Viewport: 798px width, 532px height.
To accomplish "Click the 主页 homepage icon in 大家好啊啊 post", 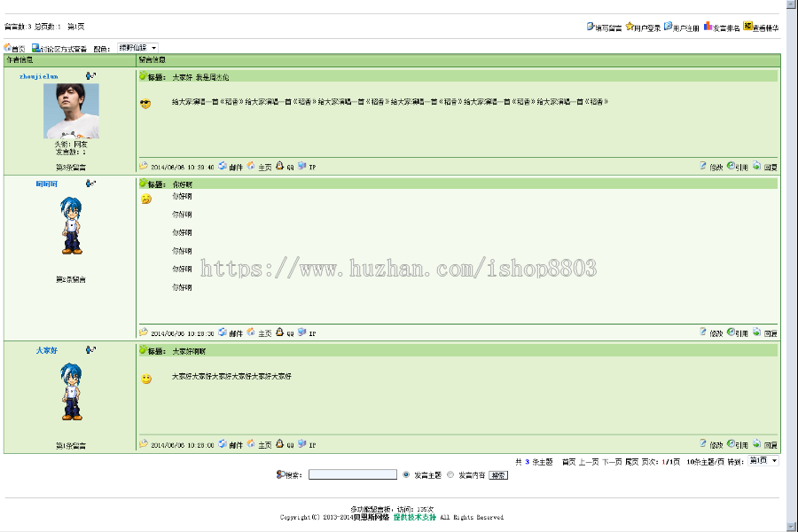I will point(251,444).
